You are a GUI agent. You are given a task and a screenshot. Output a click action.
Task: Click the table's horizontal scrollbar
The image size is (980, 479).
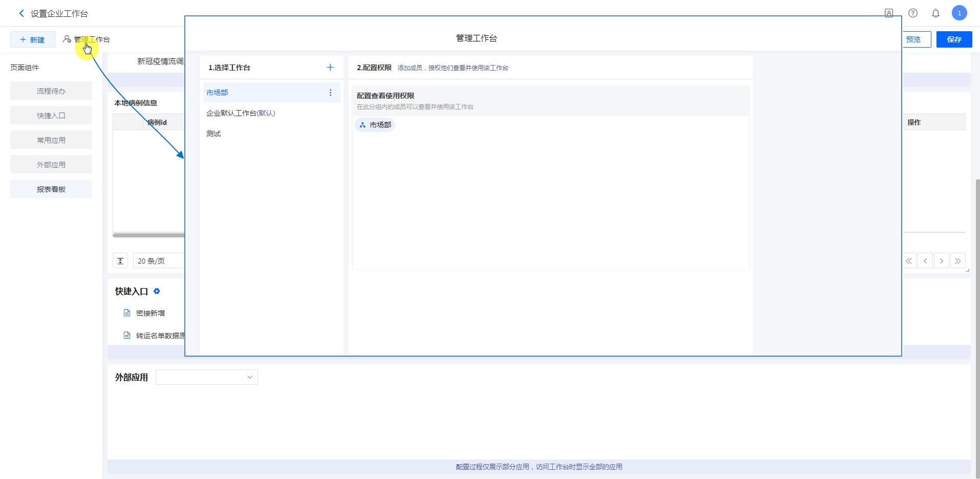(x=148, y=235)
